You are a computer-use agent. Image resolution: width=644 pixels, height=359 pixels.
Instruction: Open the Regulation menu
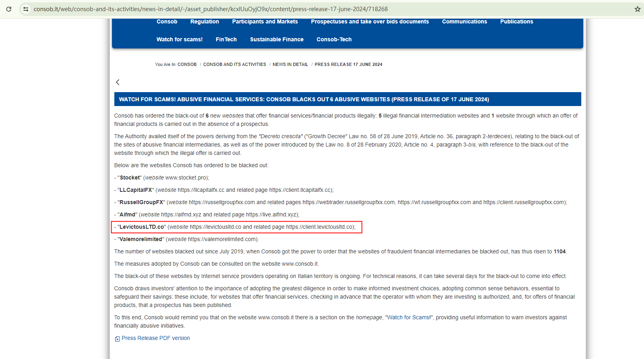[x=204, y=21]
